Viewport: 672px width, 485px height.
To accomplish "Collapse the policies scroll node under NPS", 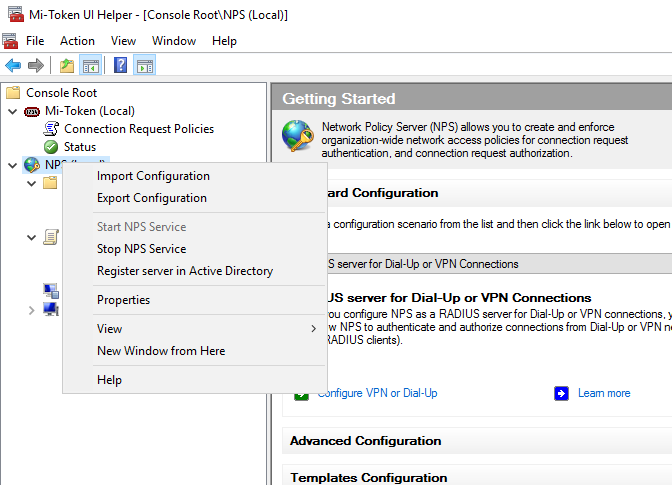I will (x=31, y=237).
